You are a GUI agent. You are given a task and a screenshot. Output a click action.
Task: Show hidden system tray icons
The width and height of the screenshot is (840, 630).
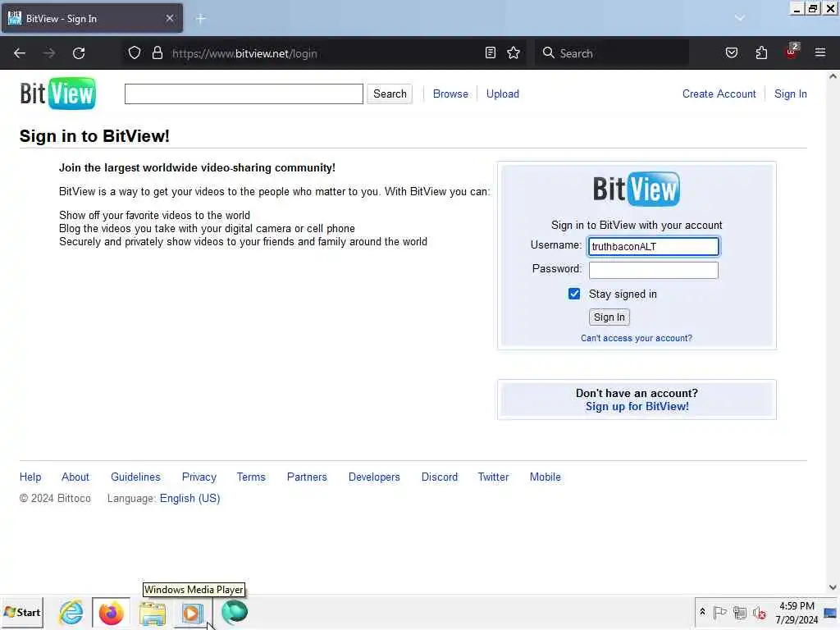(702, 611)
